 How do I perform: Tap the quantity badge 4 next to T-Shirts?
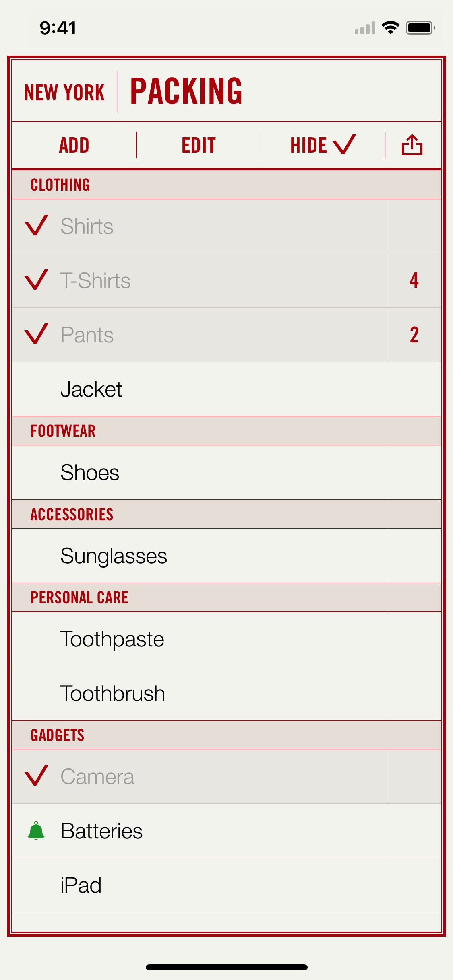click(x=415, y=280)
